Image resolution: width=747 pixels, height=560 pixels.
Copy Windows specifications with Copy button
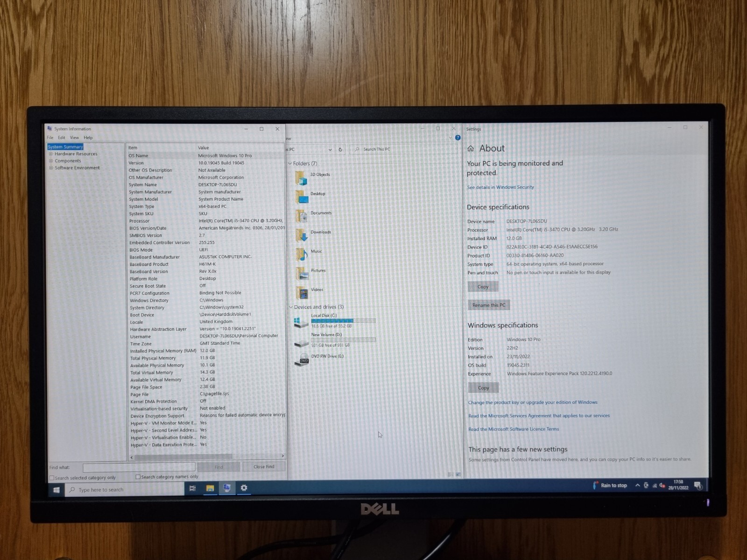(484, 388)
